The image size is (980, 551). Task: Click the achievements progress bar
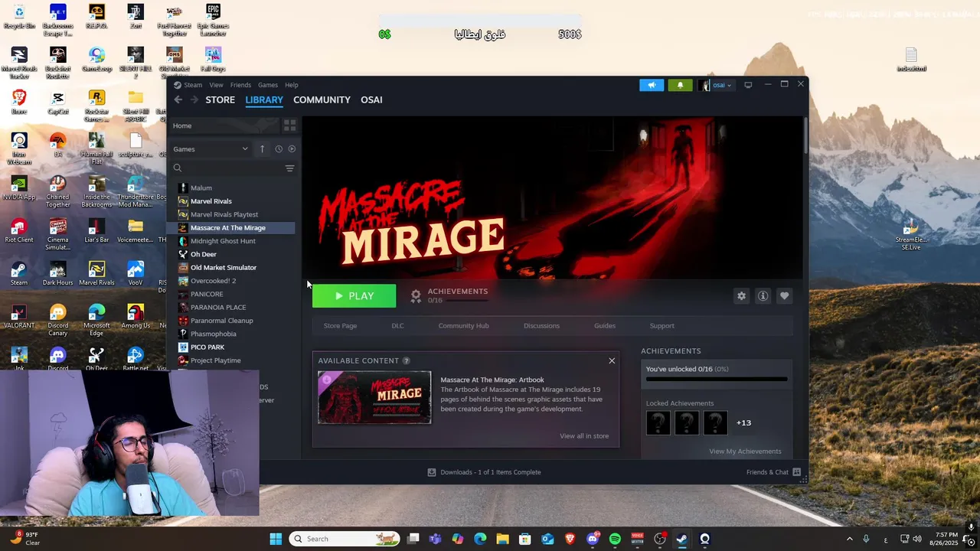coord(717,379)
